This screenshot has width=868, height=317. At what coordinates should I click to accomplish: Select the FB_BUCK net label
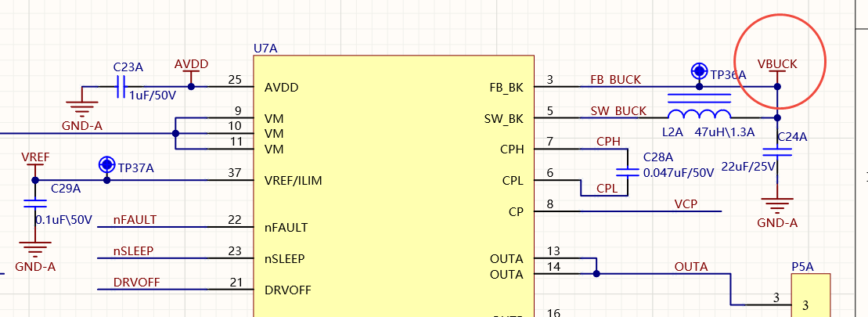point(615,80)
